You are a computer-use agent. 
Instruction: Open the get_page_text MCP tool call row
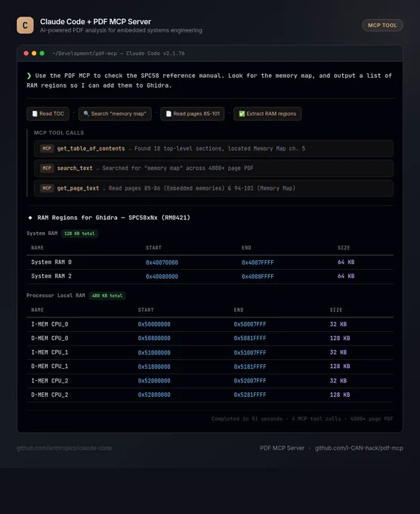(214, 188)
